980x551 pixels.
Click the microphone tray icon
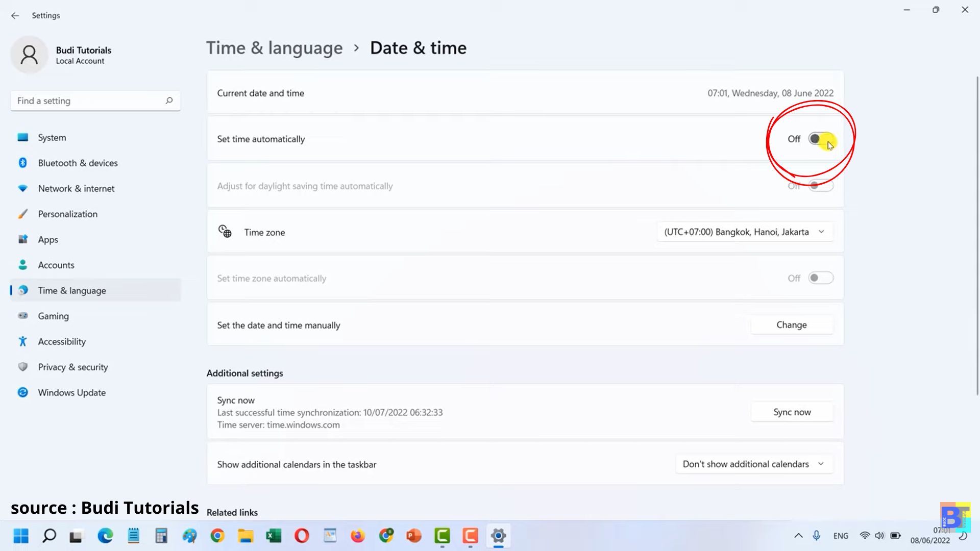coord(817,536)
